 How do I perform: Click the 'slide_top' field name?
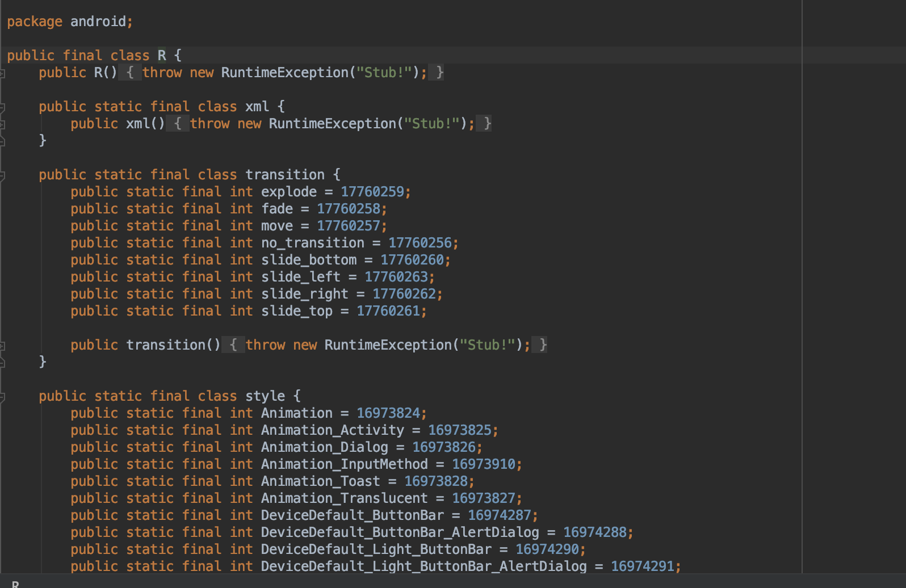pos(297,311)
